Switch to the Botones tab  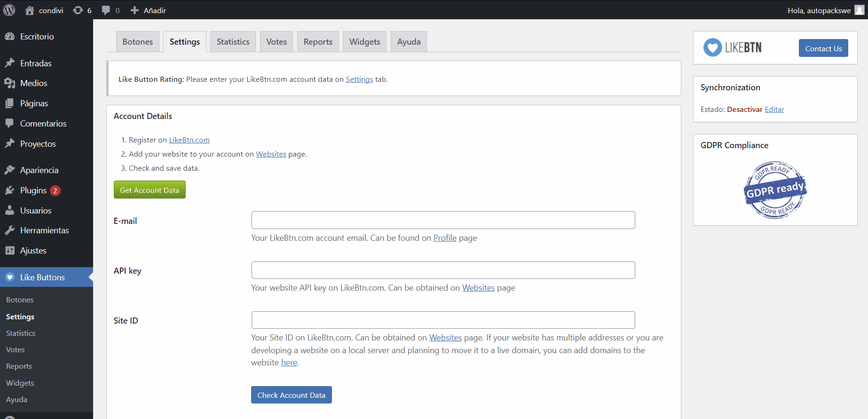click(x=137, y=42)
